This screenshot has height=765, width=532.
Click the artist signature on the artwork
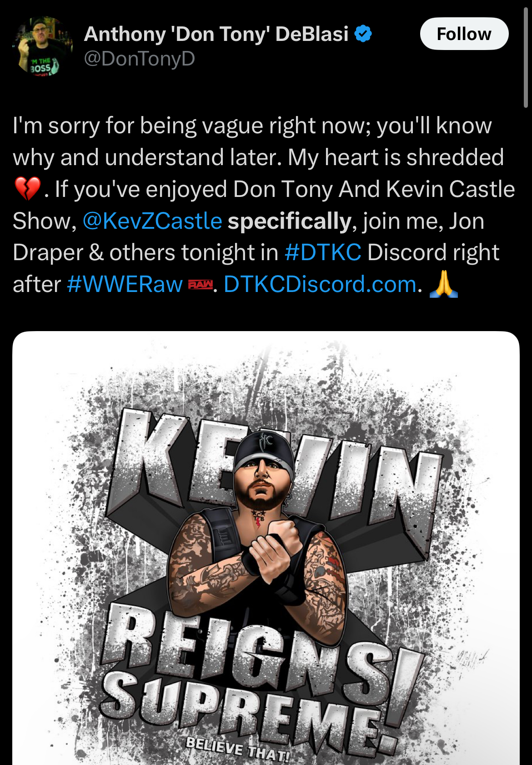472,659
